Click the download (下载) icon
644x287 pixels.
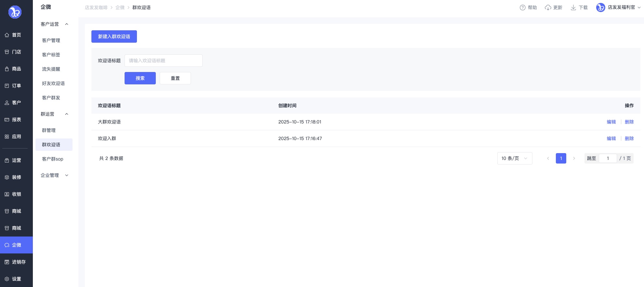[573, 7]
